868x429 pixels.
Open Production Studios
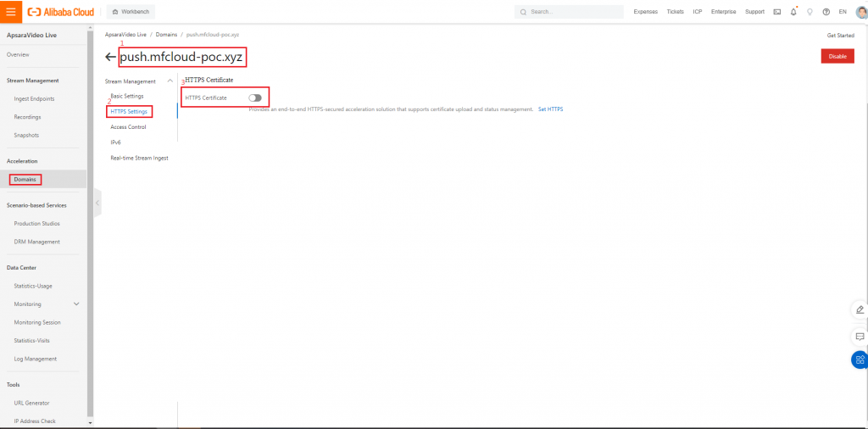coord(37,224)
